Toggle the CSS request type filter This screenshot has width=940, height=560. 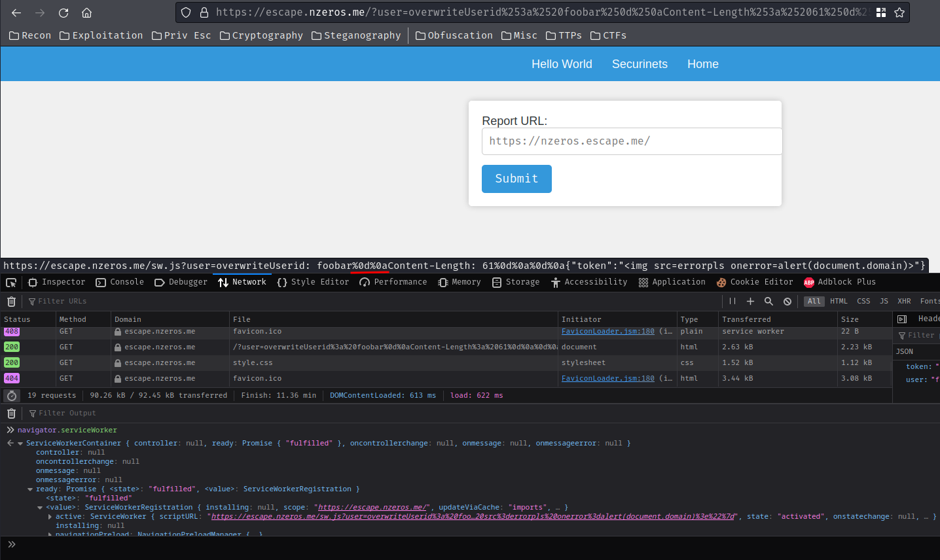863,302
